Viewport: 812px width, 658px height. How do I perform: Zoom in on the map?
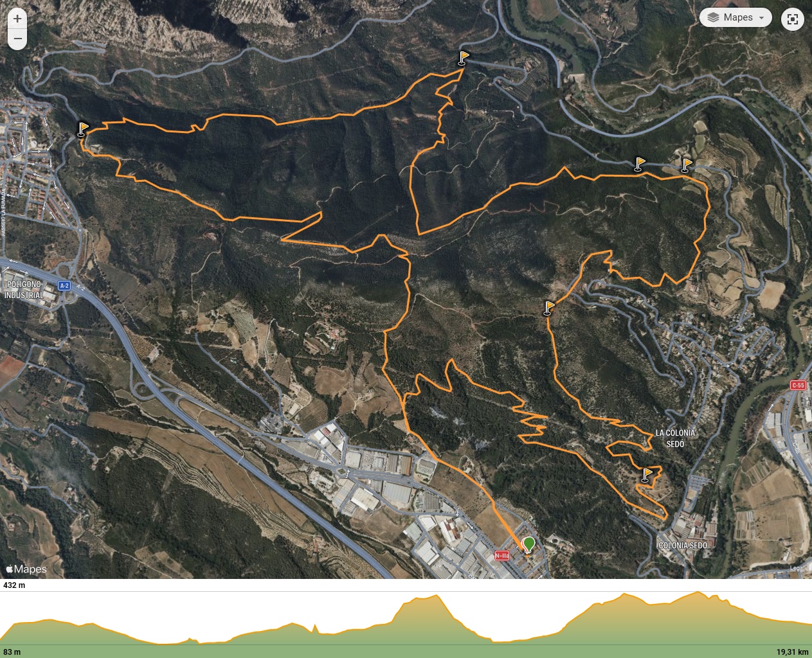(17, 19)
